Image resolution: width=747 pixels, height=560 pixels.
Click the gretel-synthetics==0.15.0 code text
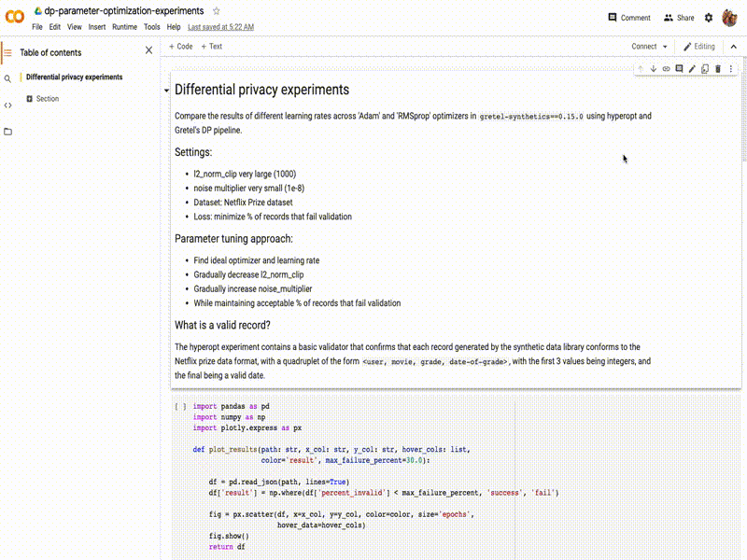click(x=530, y=116)
